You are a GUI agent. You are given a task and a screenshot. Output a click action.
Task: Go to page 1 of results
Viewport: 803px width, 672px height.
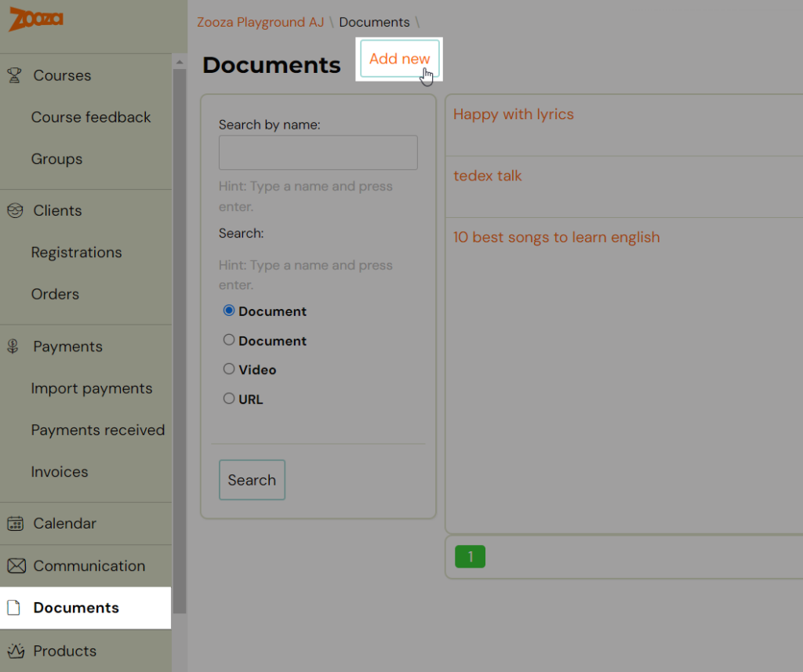(471, 557)
